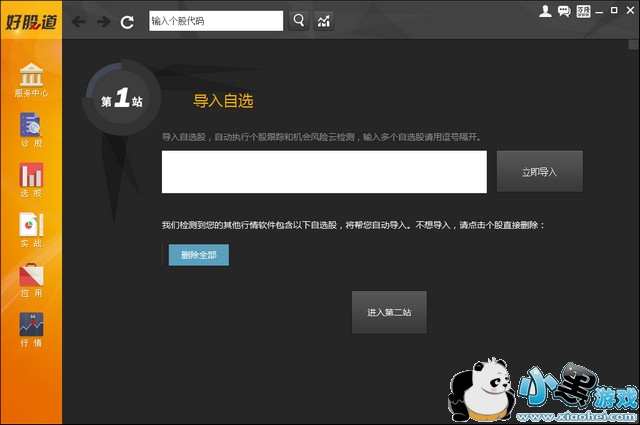Click the 好股道 logo
Screen dimensions: 640x425
pyautogui.click(x=31, y=22)
